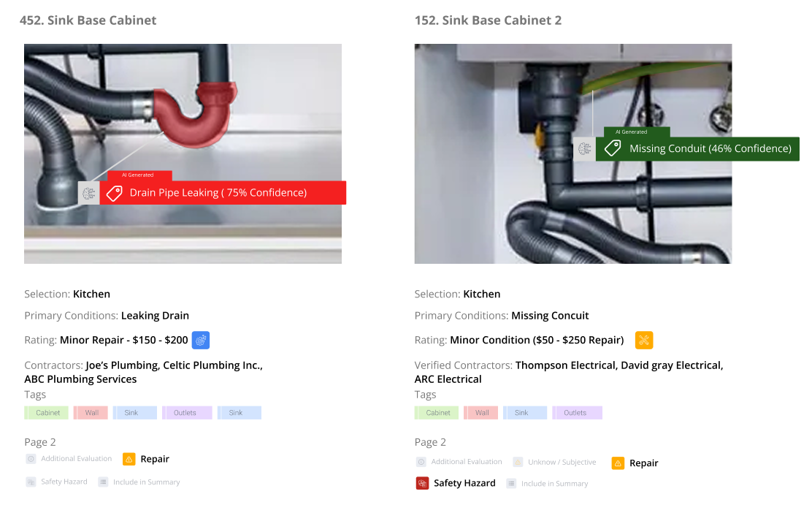812x532 pixels.
Task: Select the Outlets tag under card 152
Action: pyautogui.click(x=578, y=413)
